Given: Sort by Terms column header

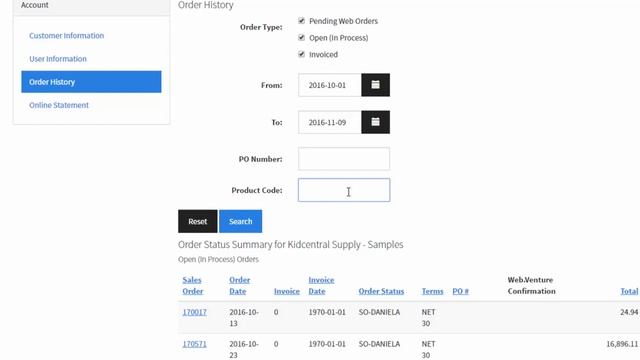Looking at the screenshot, I should point(432,291).
